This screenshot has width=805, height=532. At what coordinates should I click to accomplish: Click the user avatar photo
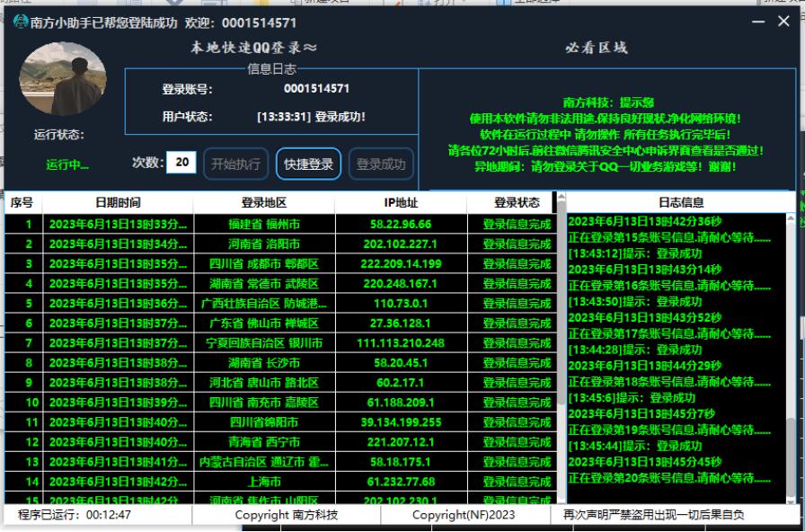[63, 78]
